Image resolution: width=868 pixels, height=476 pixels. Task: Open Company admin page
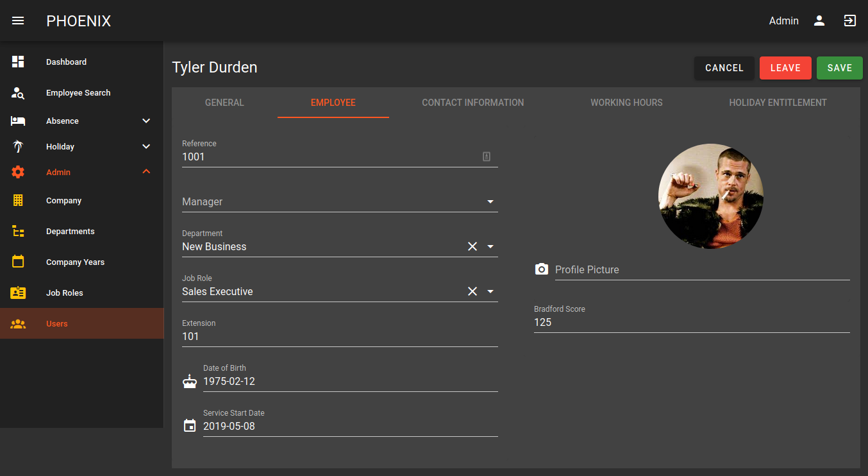coord(82,201)
